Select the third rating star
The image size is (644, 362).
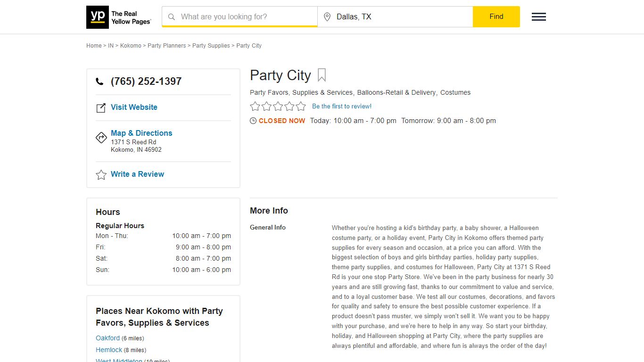click(278, 106)
